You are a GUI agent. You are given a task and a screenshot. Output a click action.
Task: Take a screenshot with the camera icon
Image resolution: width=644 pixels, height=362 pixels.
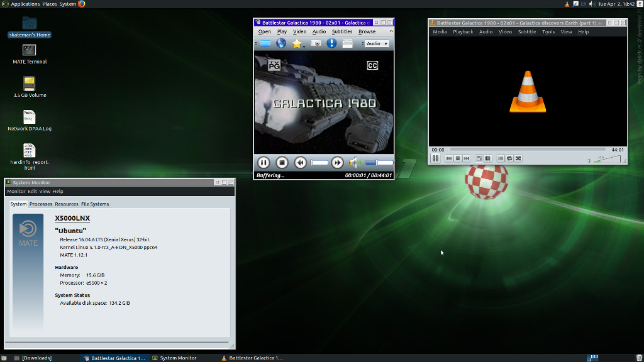click(x=316, y=43)
